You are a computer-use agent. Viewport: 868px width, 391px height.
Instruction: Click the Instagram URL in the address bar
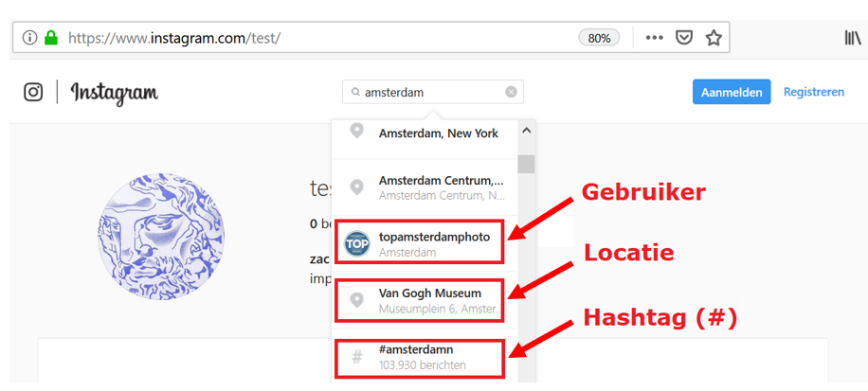pyautogui.click(x=175, y=38)
